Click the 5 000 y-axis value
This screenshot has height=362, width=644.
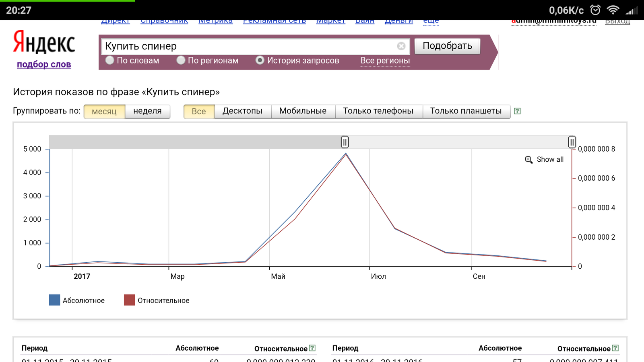pos(32,149)
